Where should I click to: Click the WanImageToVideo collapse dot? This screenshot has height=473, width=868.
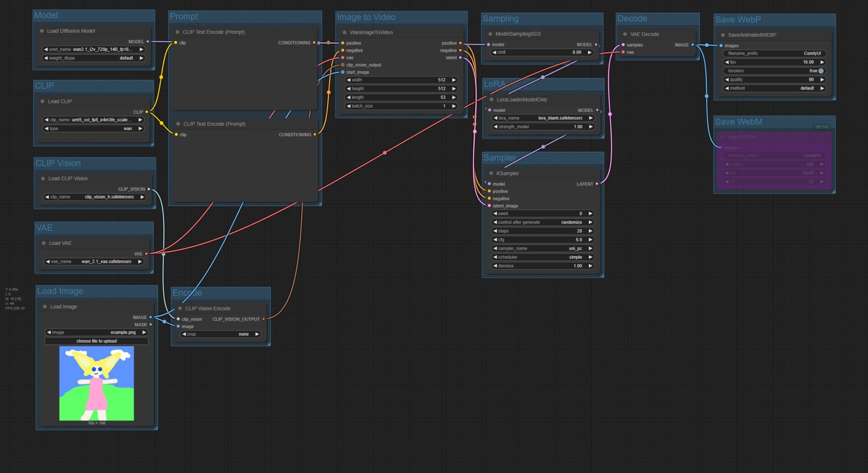point(345,32)
